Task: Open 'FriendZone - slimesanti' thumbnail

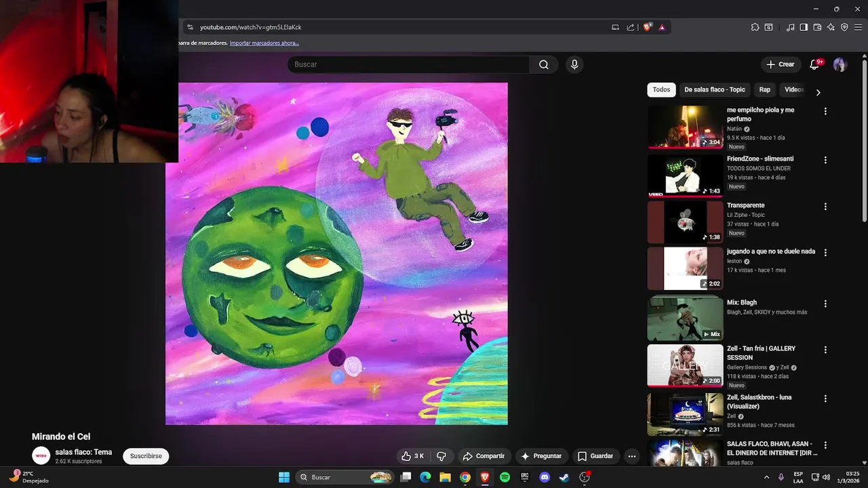Action: click(x=685, y=176)
